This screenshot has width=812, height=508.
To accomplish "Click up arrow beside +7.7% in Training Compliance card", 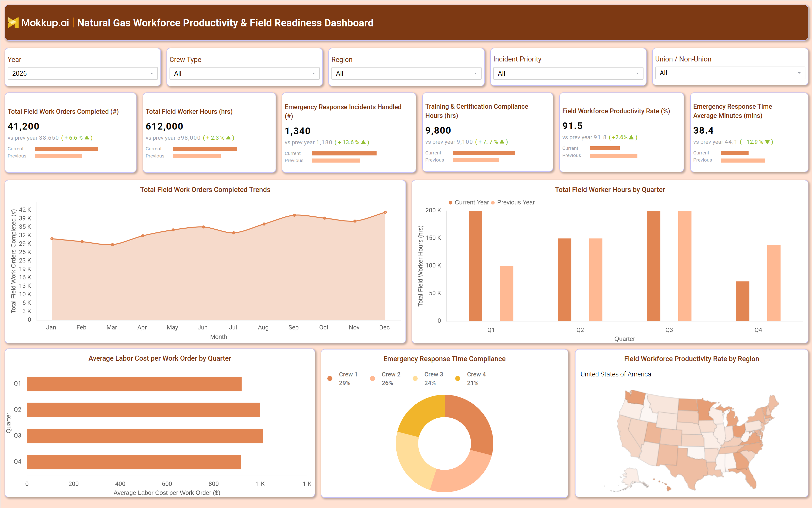I will coord(502,142).
